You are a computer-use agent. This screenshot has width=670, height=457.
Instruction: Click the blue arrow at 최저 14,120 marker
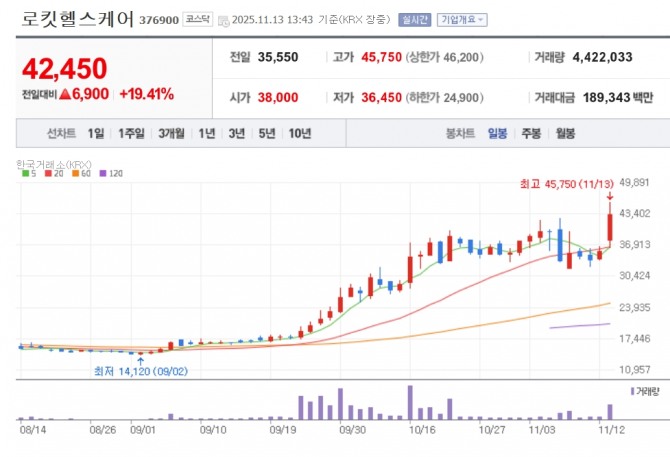pyautogui.click(x=140, y=361)
